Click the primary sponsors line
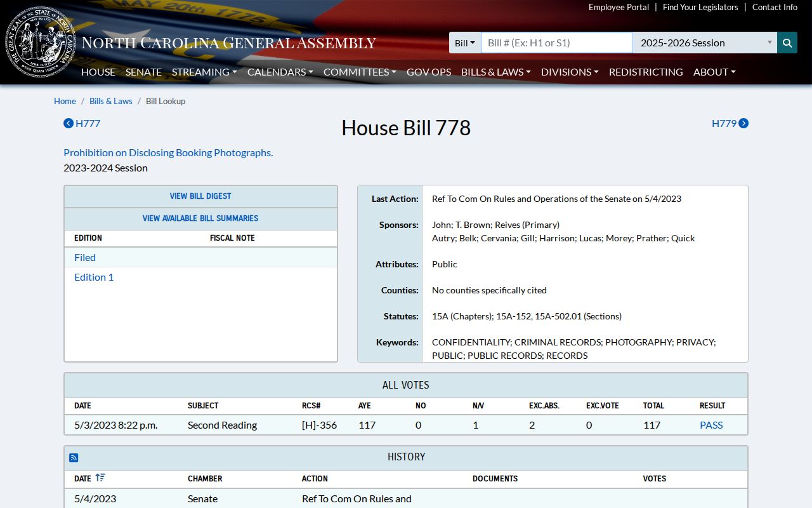Screen dimensions: 812x508 click(495, 225)
